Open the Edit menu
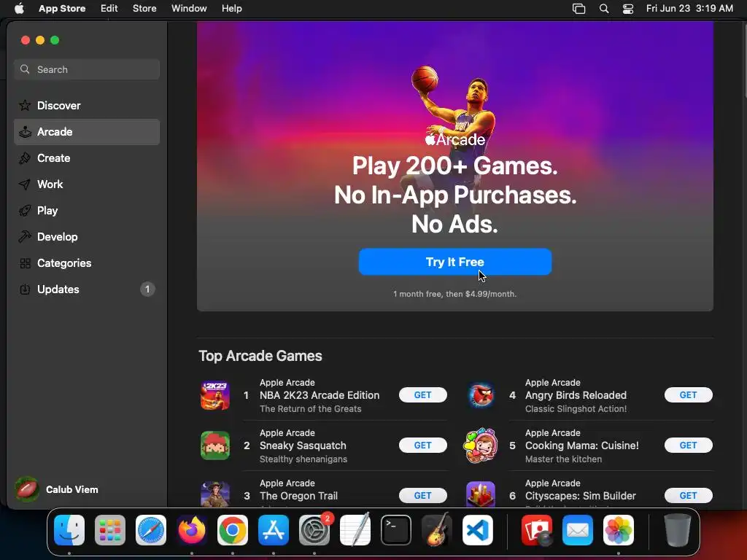 [109, 9]
